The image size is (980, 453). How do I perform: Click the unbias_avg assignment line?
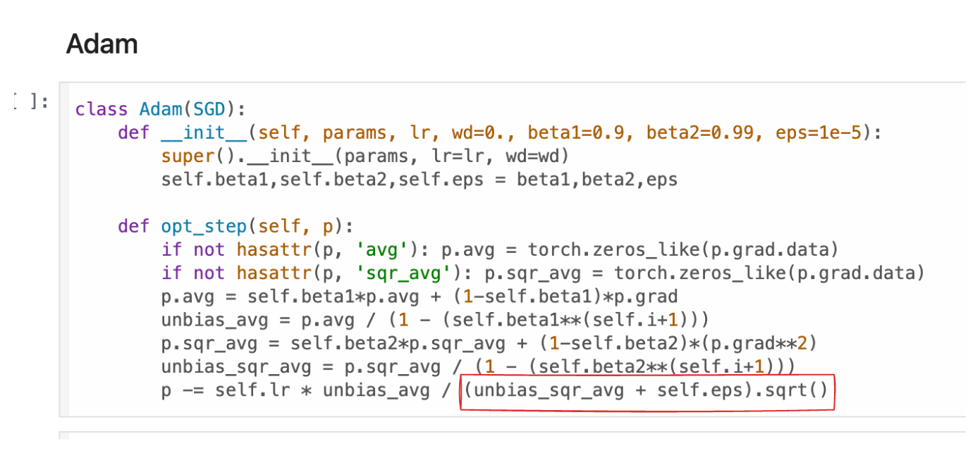point(435,320)
